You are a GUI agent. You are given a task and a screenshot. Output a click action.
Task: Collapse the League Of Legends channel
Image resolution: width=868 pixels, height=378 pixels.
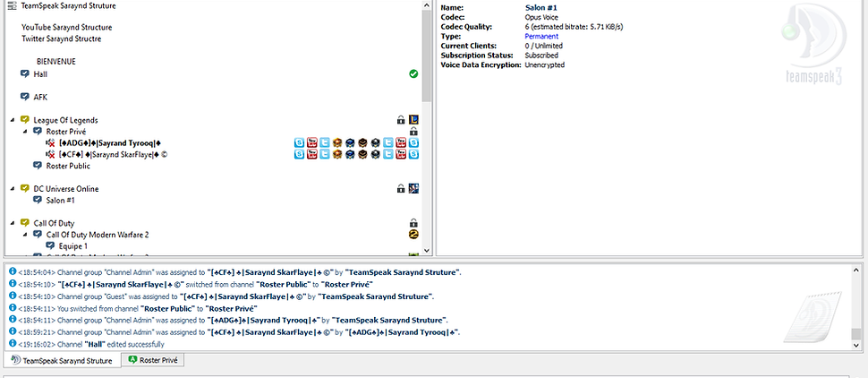[x=13, y=120]
